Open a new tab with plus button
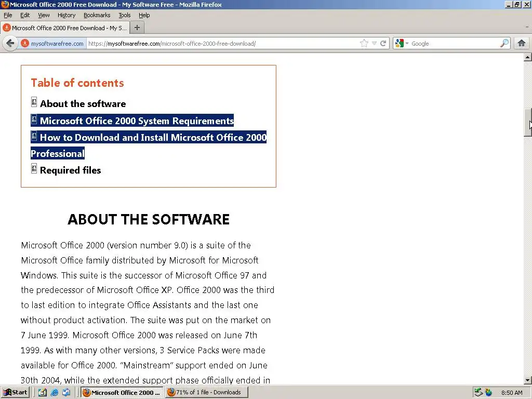 pyautogui.click(x=137, y=28)
